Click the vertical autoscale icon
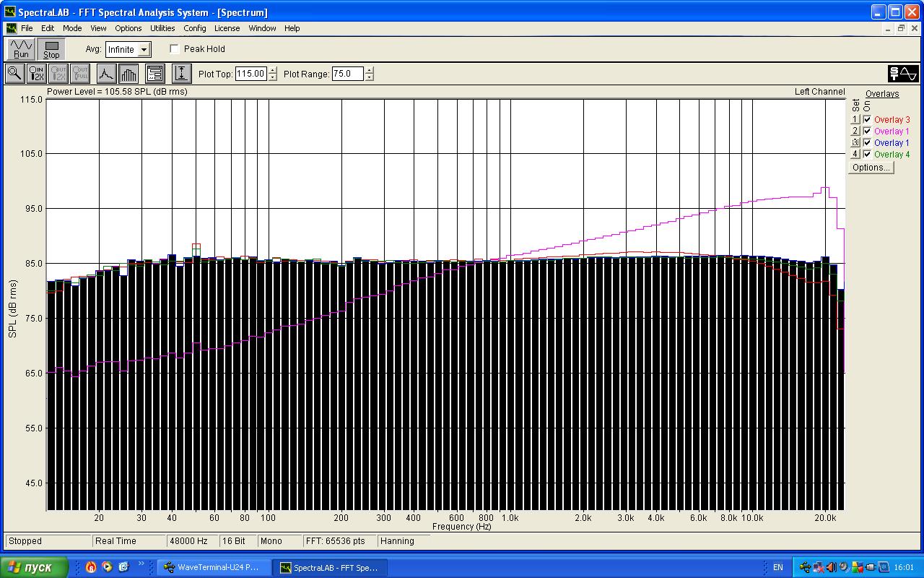 [181, 73]
